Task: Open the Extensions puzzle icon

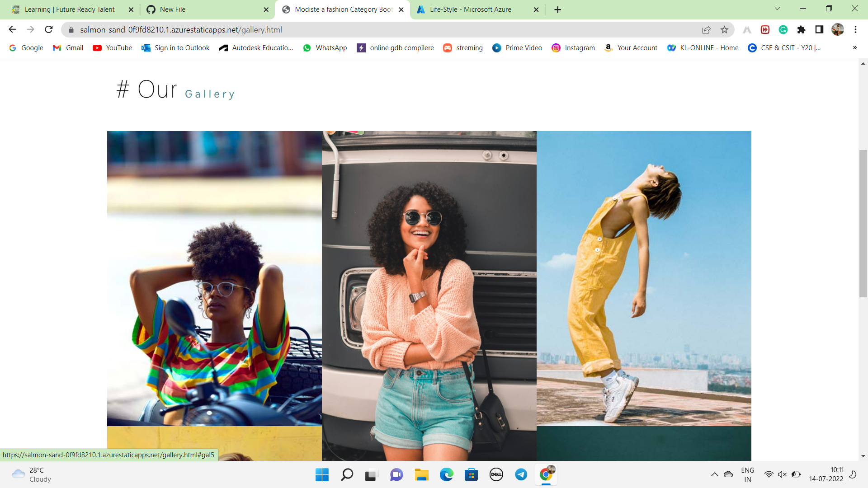Action: (x=801, y=30)
